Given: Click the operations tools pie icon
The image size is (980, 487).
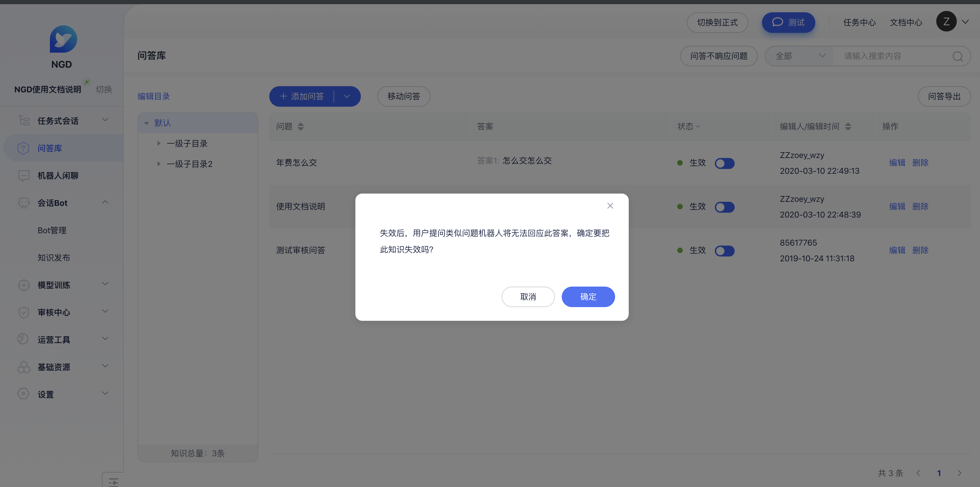Looking at the screenshot, I should click(24, 339).
